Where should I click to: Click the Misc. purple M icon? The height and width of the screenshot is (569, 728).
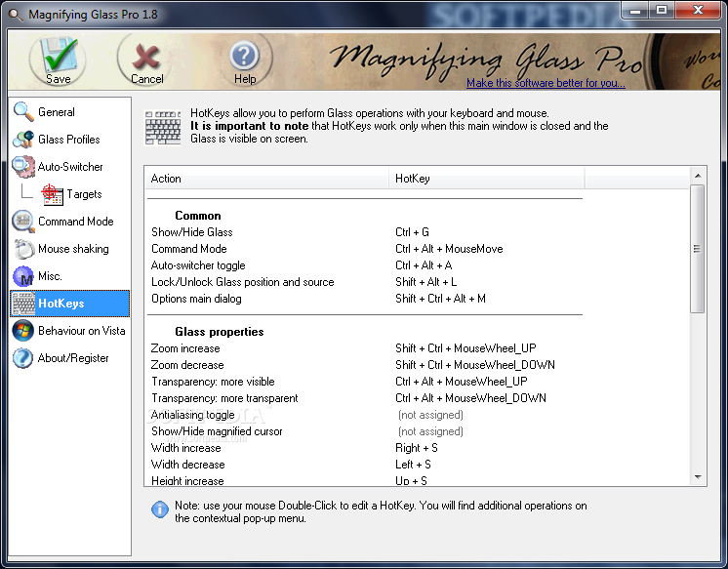pyautogui.click(x=23, y=276)
